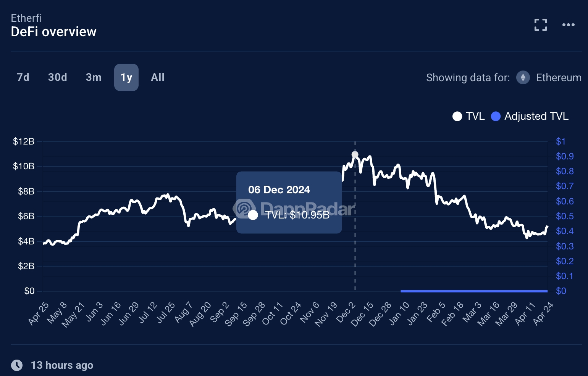Image resolution: width=588 pixels, height=376 pixels.
Task: Select the 30d time range
Action: pyautogui.click(x=58, y=77)
